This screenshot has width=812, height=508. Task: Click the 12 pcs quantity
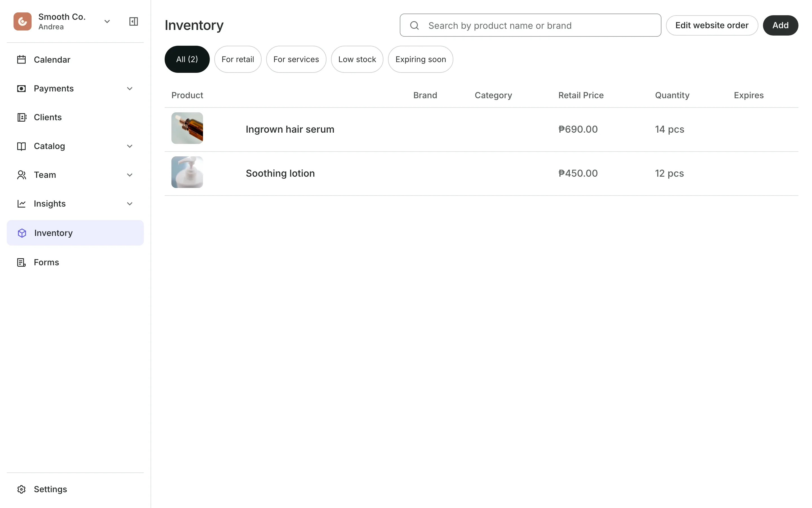pos(669,173)
